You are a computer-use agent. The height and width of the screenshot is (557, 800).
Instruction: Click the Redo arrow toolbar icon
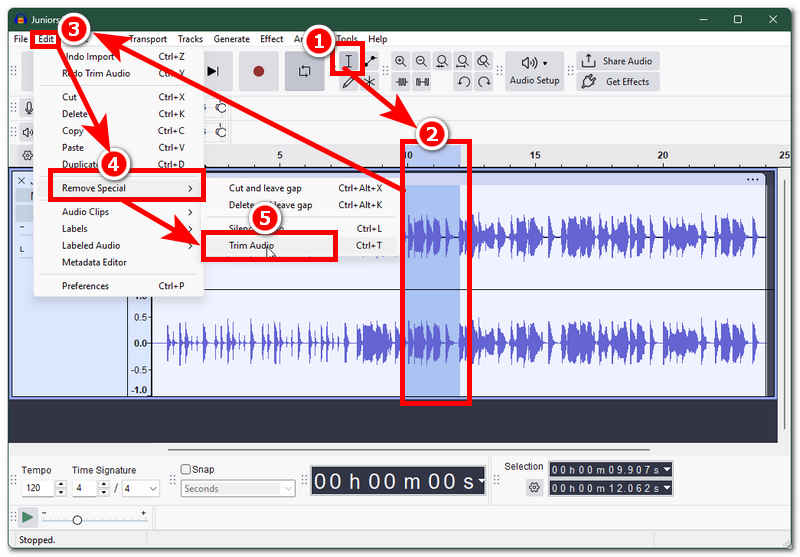pyautogui.click(x=484, y=82)
